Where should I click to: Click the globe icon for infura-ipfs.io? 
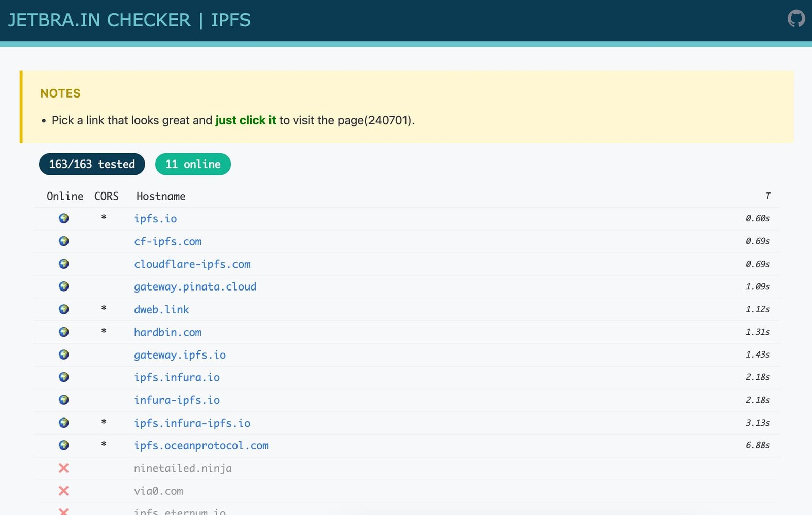tap(64, 400)
